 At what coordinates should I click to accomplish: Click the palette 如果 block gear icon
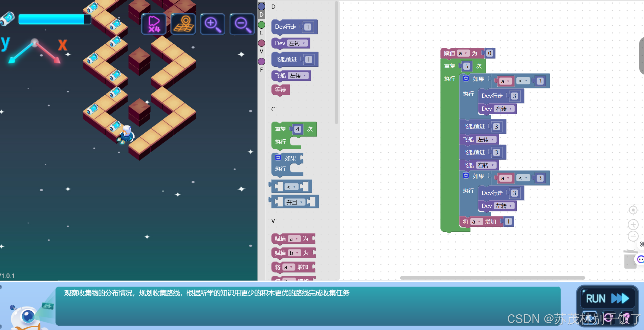[278, 158]
